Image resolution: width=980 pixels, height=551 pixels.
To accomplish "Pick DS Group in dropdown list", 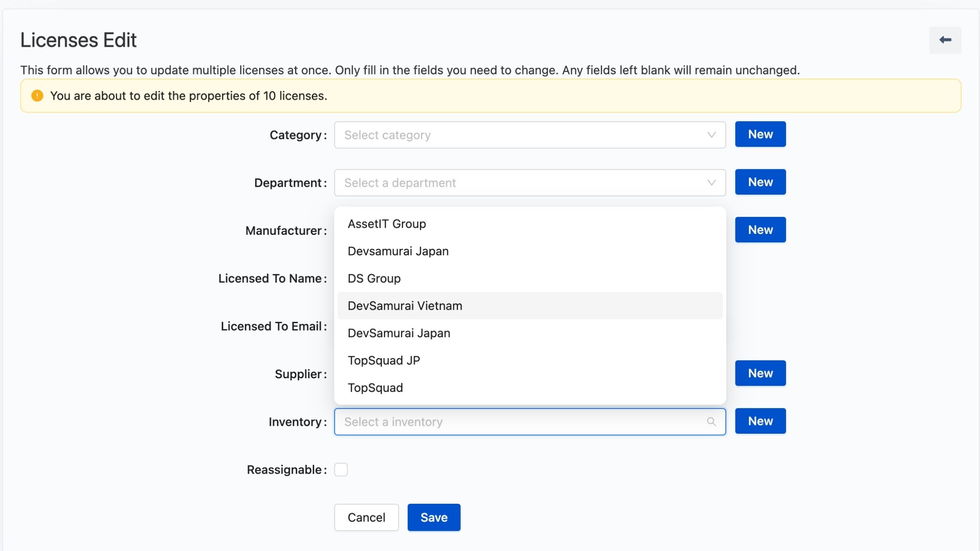I will [x=374, y=279].
